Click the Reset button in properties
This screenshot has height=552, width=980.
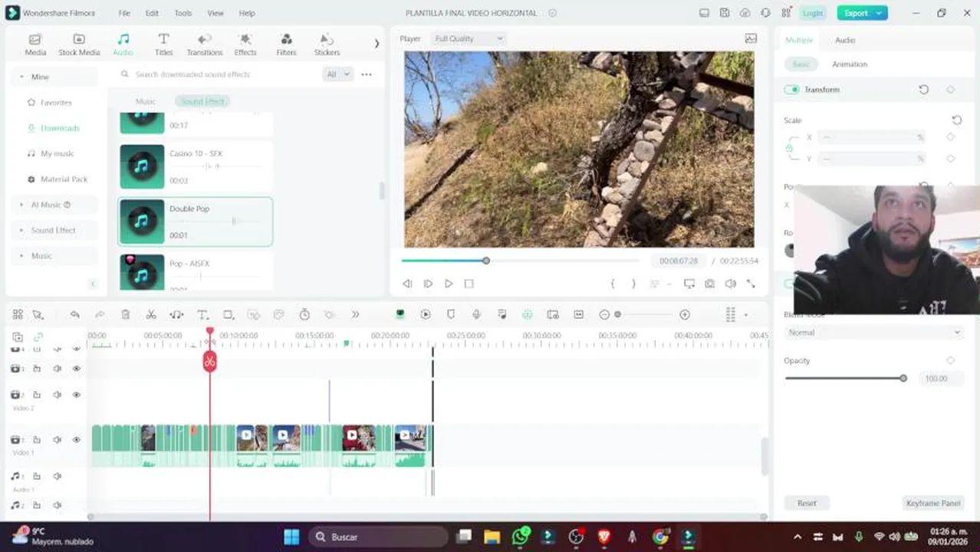(x=807, y=503)
